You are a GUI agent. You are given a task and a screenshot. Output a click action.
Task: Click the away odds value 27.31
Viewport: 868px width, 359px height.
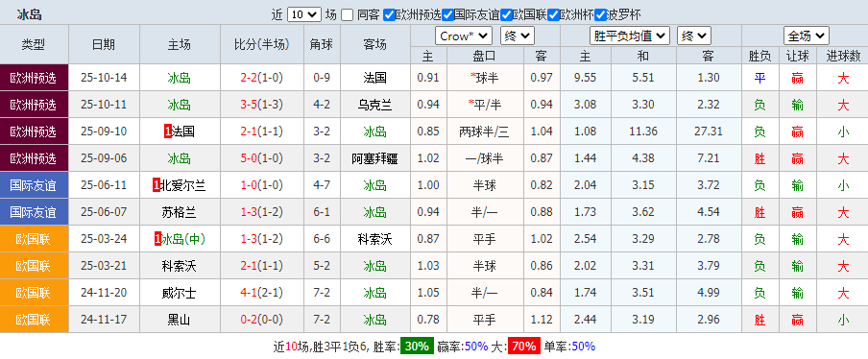pos(709,132)
